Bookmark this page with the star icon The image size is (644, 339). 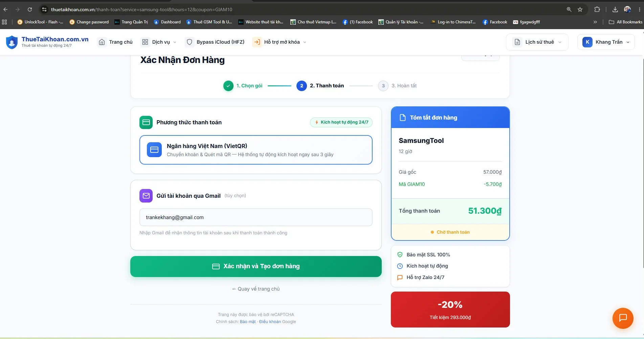pos(580,9)
